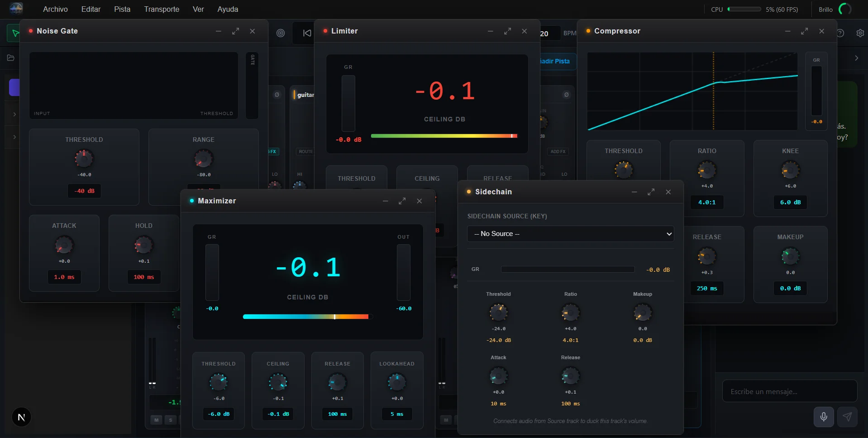The height and width of the screenshot is (438, 868).
Task: Click the ADD FX button
Action: point(558,152)
